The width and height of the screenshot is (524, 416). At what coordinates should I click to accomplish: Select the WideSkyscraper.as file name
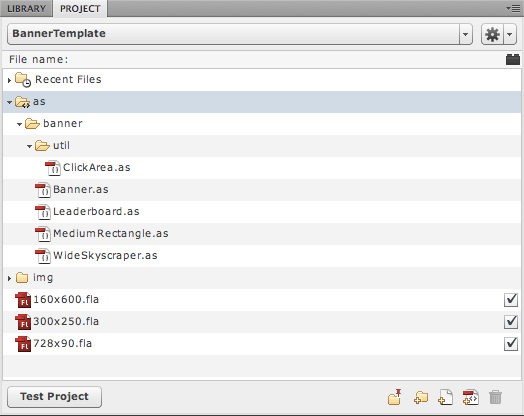[105, 256]
